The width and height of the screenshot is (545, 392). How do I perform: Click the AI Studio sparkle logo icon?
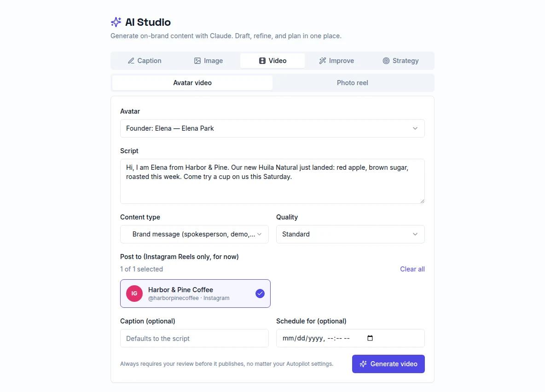click(116, 22)
